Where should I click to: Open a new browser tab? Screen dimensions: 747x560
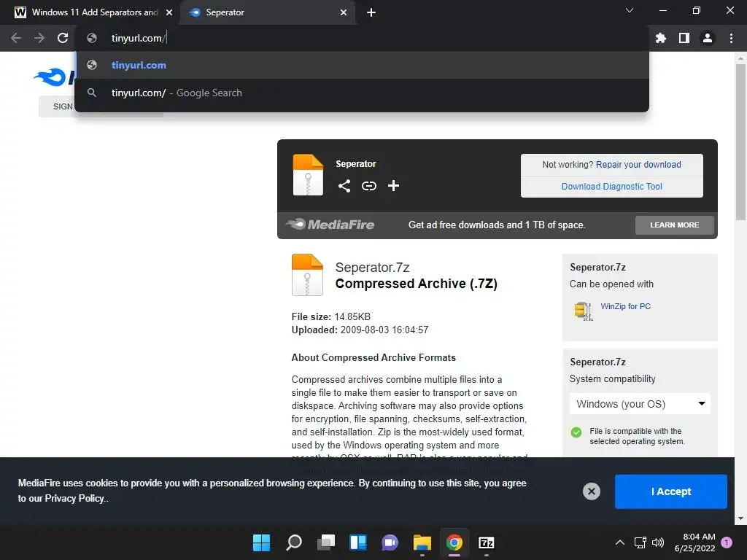[x=371, y=12]
